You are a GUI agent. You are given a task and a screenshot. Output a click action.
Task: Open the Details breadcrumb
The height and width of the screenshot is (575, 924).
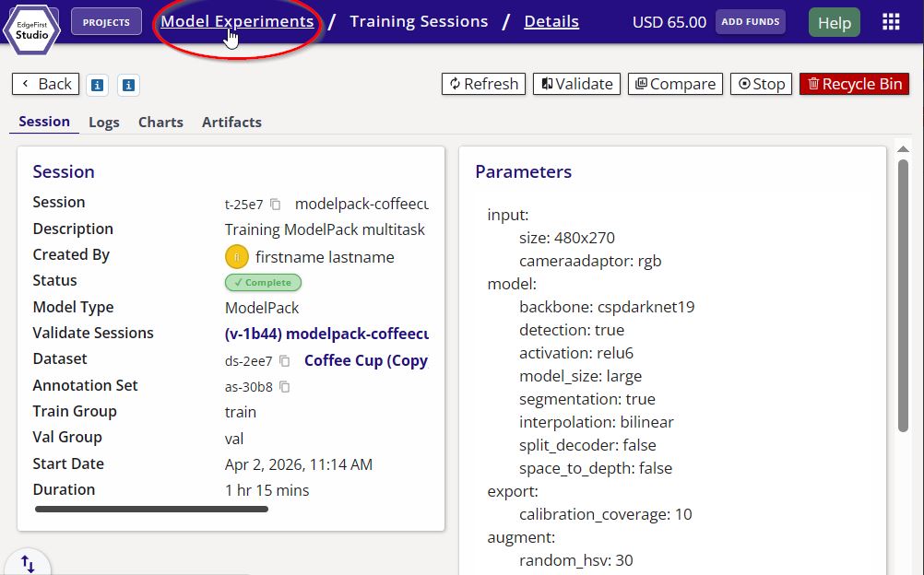pos(551,20)
